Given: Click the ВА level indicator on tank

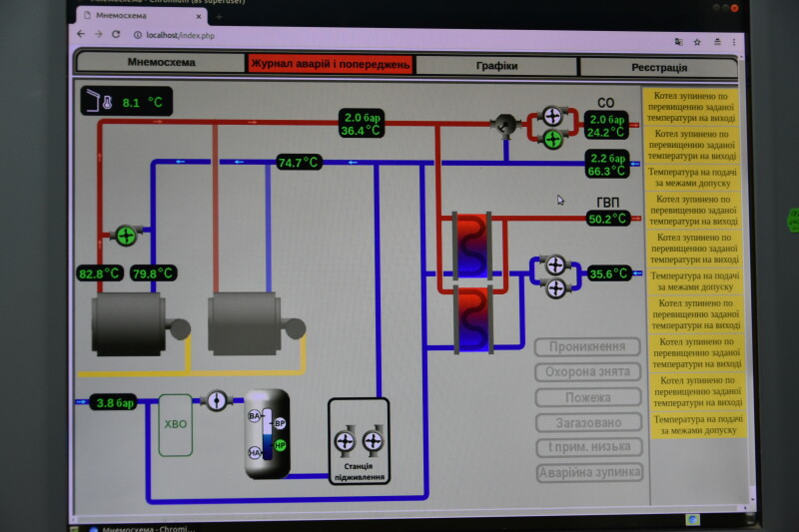Looking at the screenshot, I should click(x=255, y=416).
